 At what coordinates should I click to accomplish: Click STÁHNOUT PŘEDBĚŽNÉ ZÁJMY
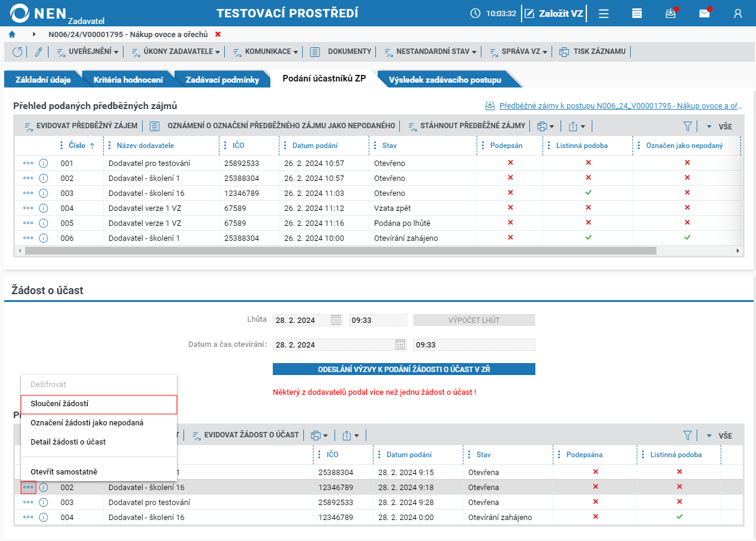coord(466,126)
